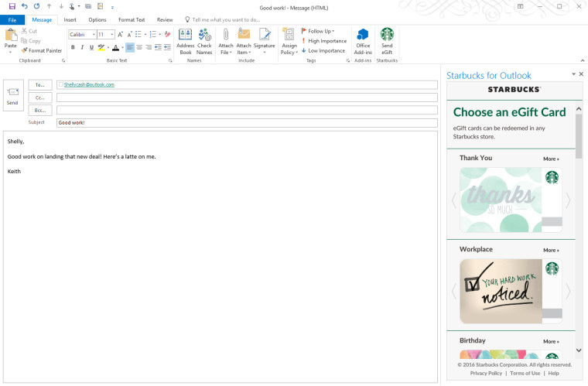Open More Thank You cards

point(551,159)
